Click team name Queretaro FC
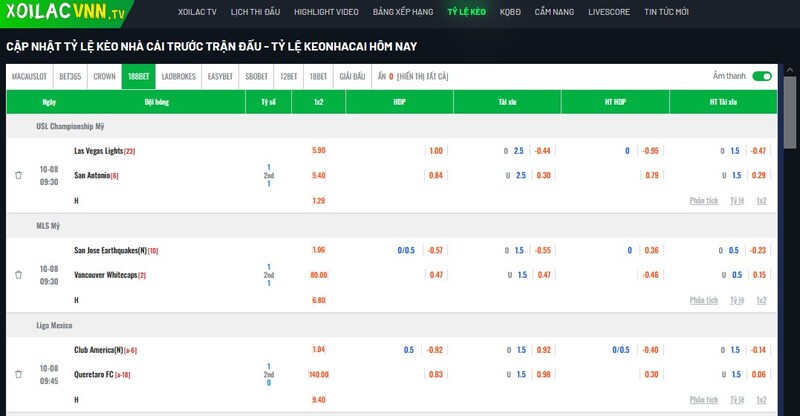The image size is (800, 416). coord(93,374)
